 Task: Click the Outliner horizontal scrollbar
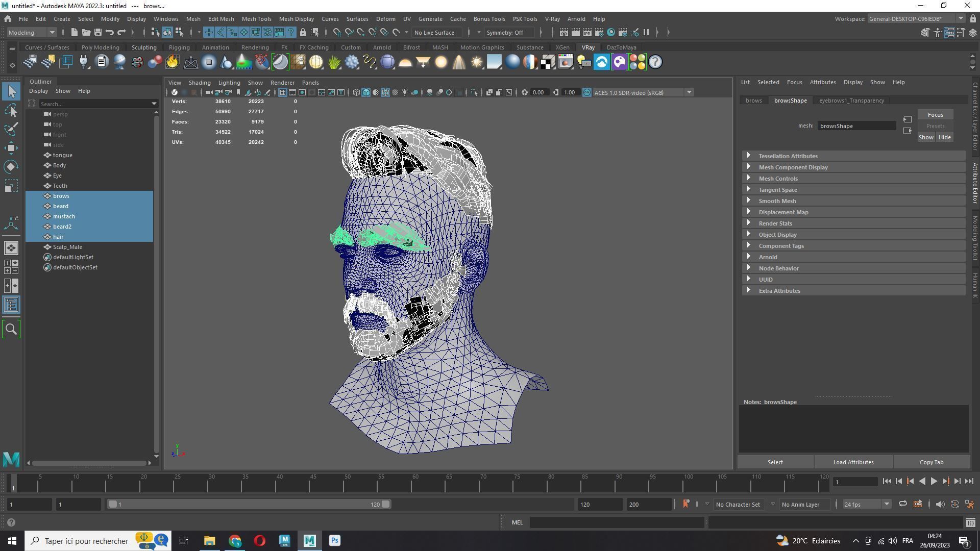pyautogui.click(x=89, y=463)
